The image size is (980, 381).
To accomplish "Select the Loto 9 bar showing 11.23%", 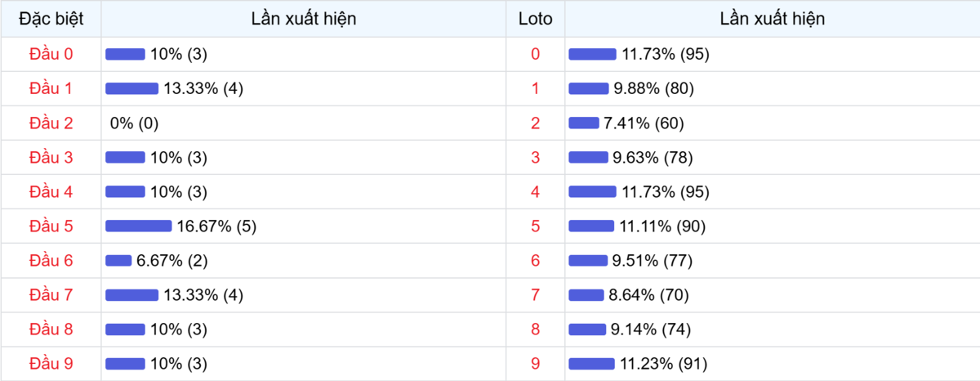I will click(591, 363).
